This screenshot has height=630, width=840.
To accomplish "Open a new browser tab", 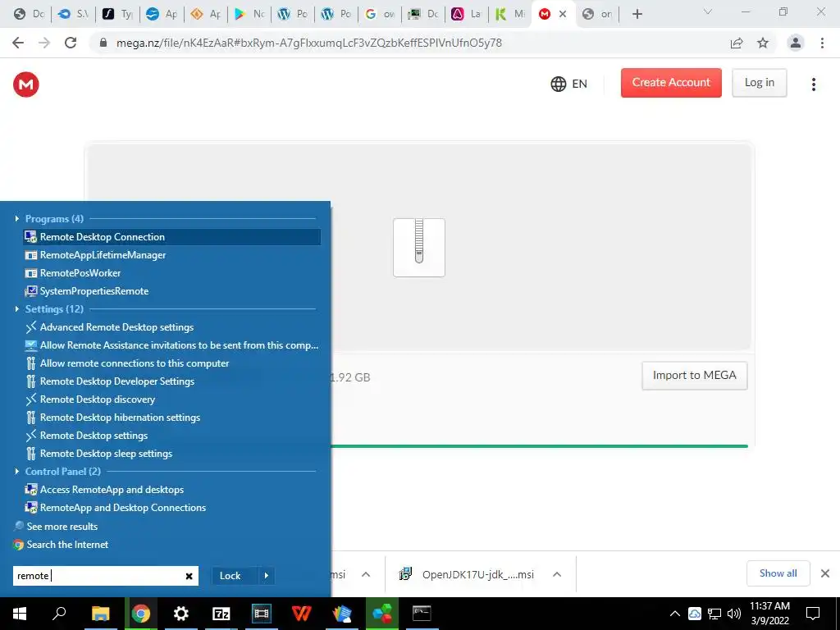I will tap(637, 14).
